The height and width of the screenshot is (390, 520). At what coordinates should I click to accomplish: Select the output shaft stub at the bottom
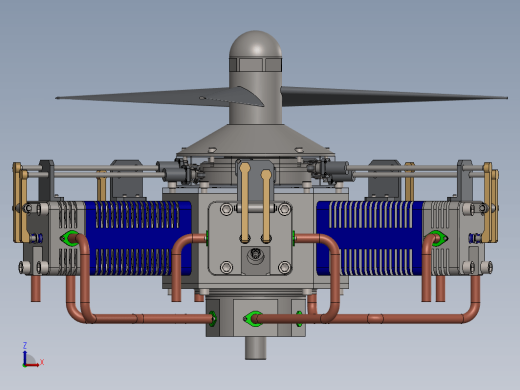(256, 348)
